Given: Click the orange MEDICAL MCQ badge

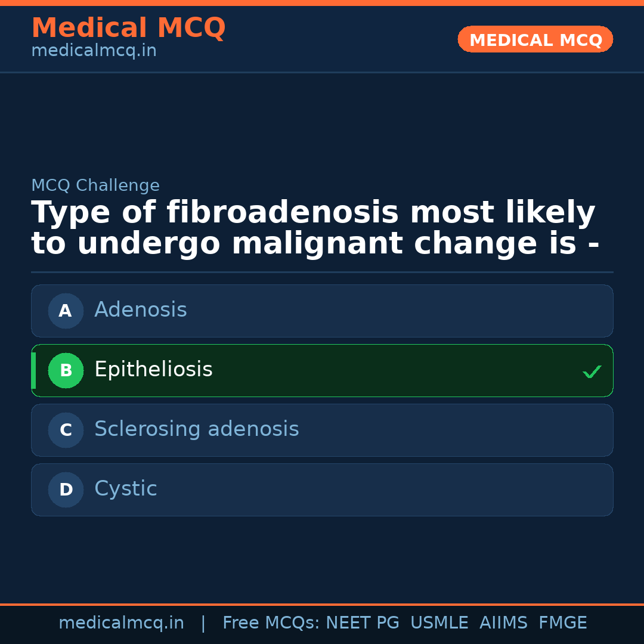Looking at the screenshot, I should tap(535, 40).
